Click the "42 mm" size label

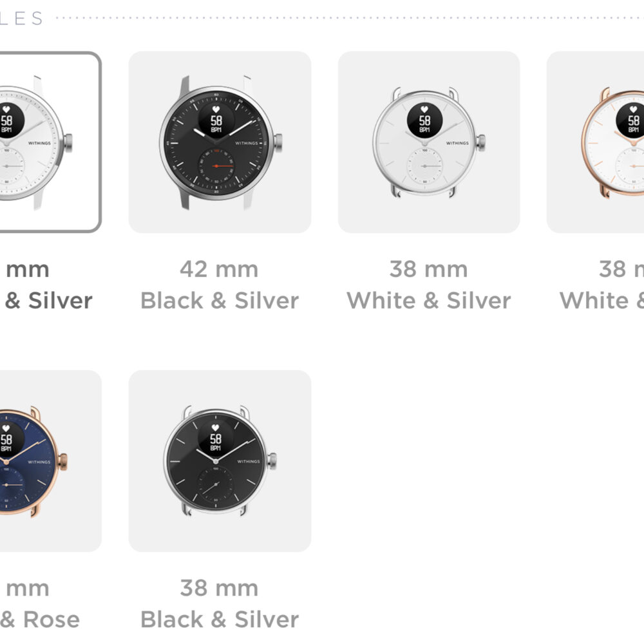[x=220, y=269]
